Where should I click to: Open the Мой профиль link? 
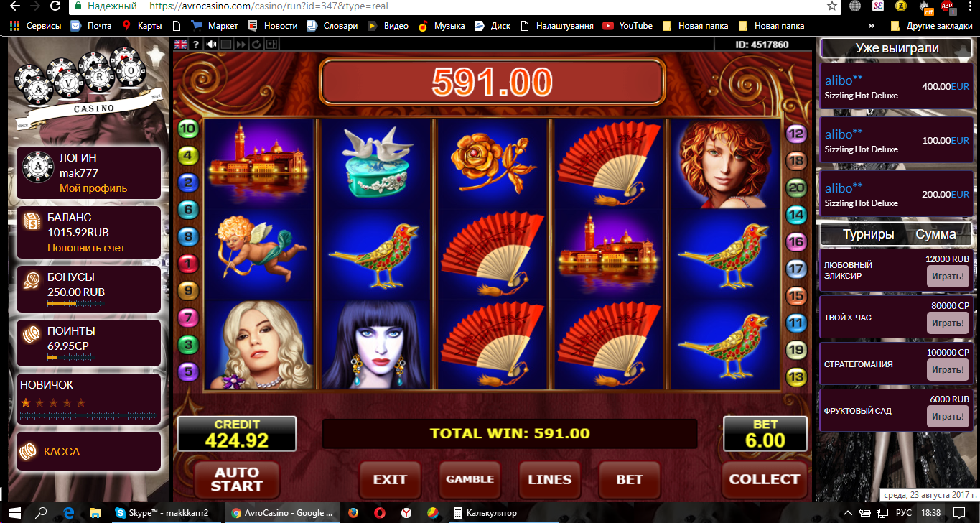pos(93,188)
